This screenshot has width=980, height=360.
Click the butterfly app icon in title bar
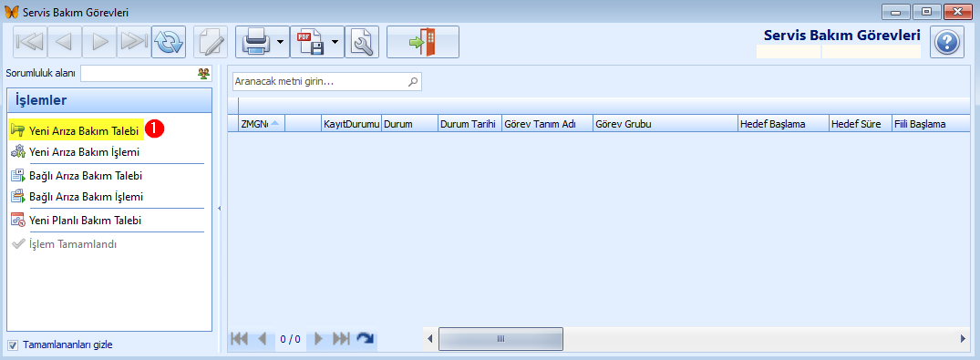11,11
